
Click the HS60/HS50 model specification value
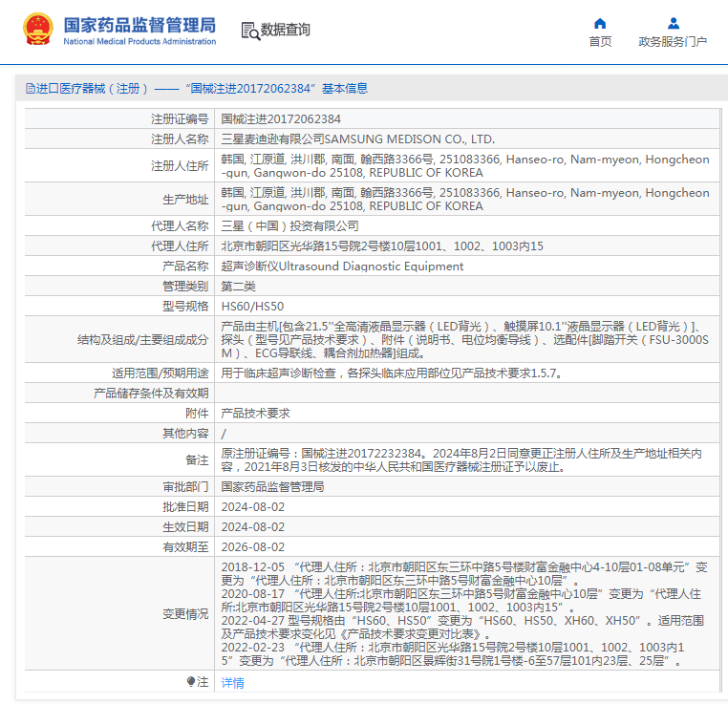tap(252, 307)
